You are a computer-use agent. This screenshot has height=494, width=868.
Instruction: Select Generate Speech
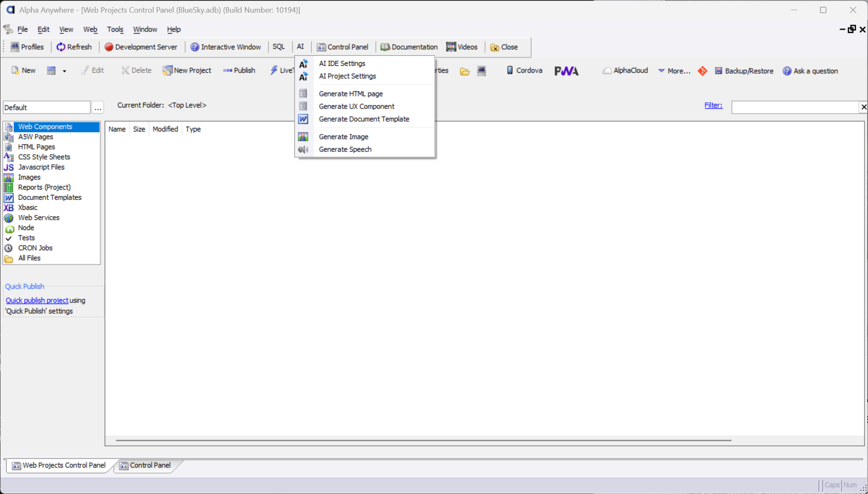click(365, 150)
